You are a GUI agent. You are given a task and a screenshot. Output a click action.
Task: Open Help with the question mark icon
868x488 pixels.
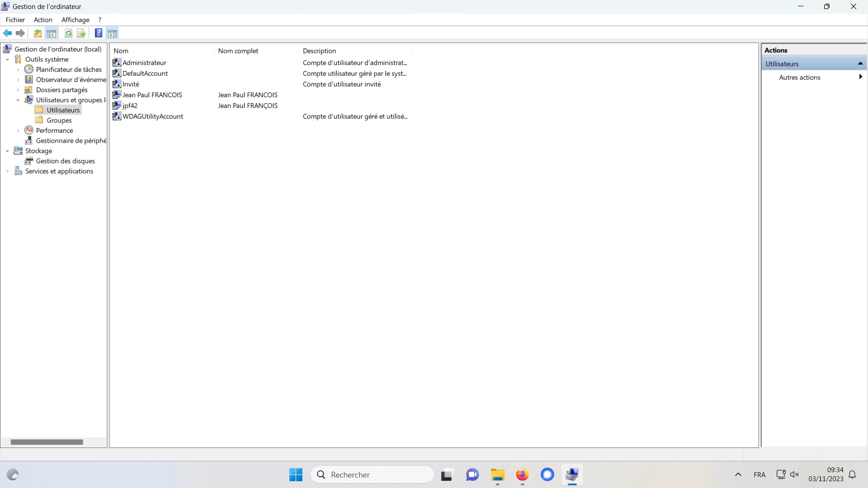pos(98,33)
